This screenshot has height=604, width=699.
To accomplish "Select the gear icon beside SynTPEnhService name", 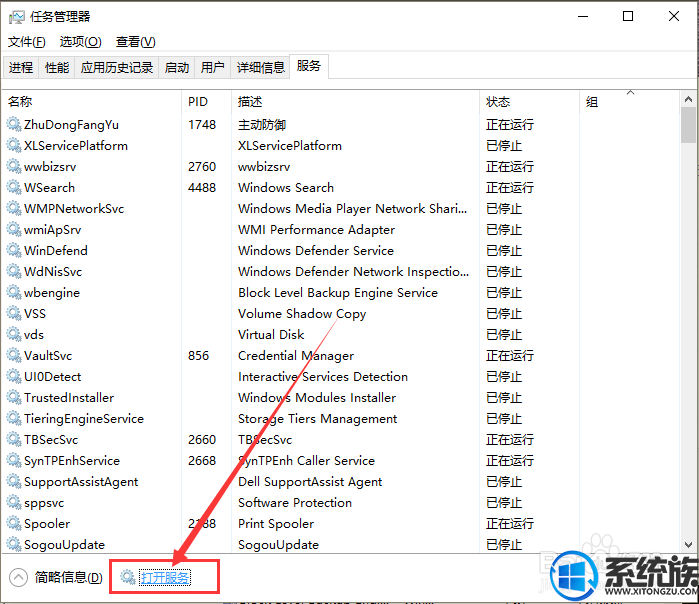I will [x=14, y=460].
